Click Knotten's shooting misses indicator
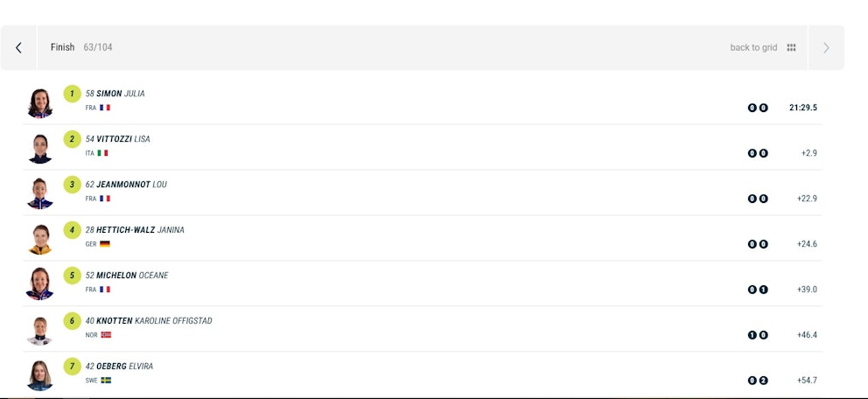The image size is (868, 399). [x=758, y=335]
